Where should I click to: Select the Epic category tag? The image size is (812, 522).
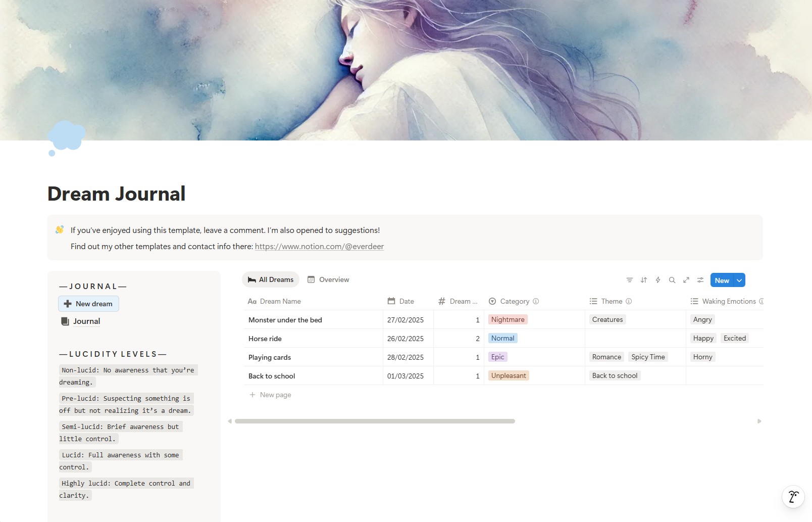(497, 357)
